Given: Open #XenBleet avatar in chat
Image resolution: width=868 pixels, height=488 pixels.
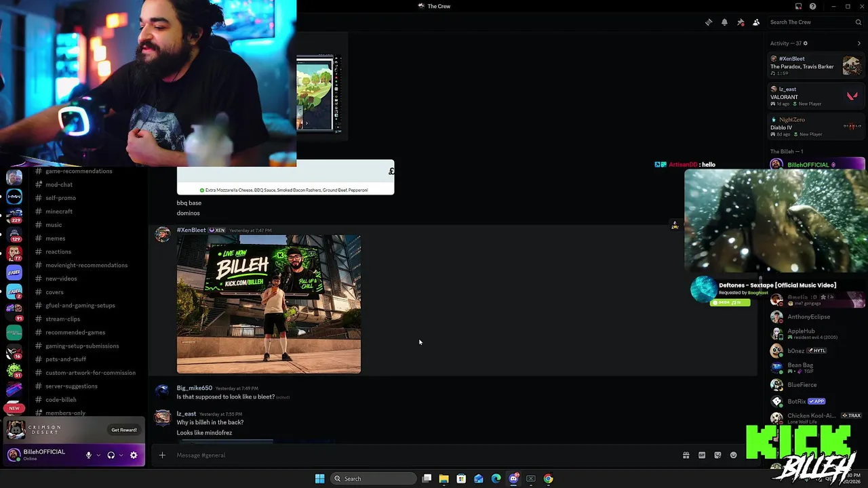Looking at the screenshot, I should click(x=163, y=235).
